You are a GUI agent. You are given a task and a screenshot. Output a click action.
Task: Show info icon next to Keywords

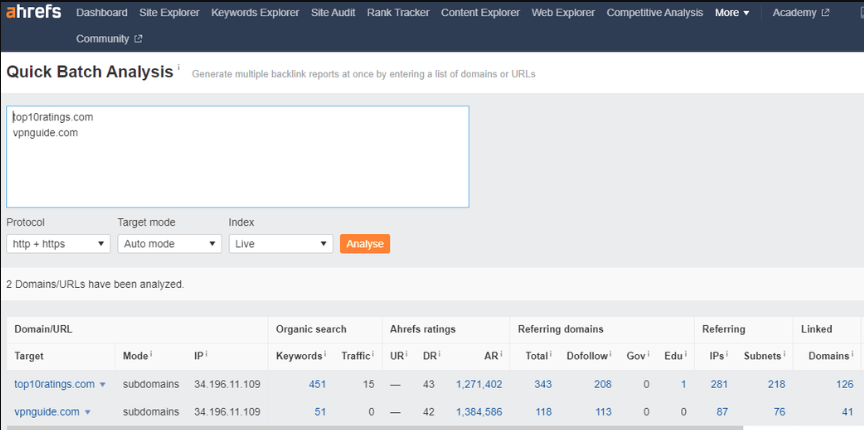[x=325, y=353]
